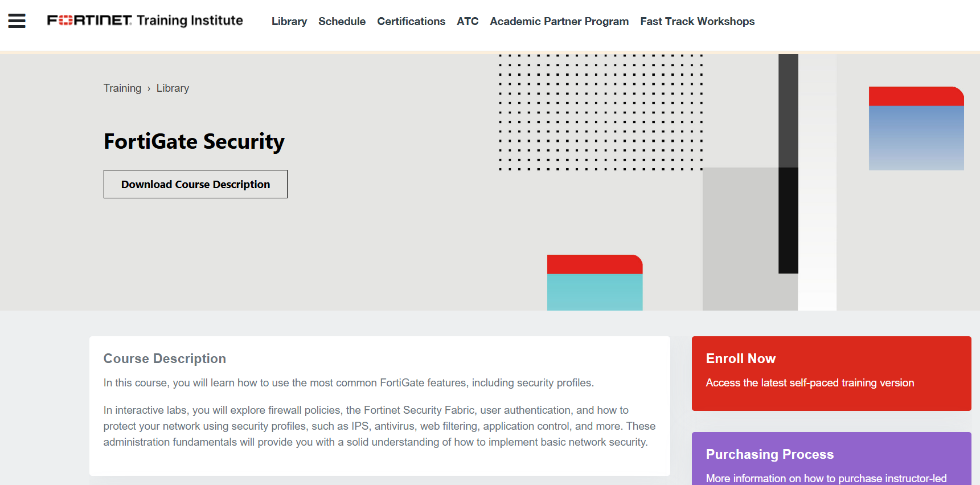
Task: Open Fast Track Workshops link
Action: (697, 22)
